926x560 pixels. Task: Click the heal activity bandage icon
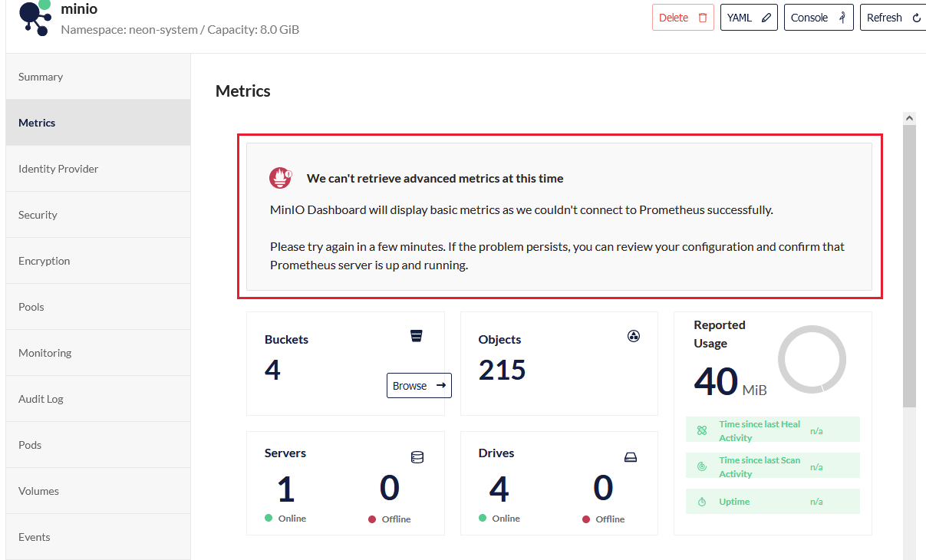tap(700, 429)
